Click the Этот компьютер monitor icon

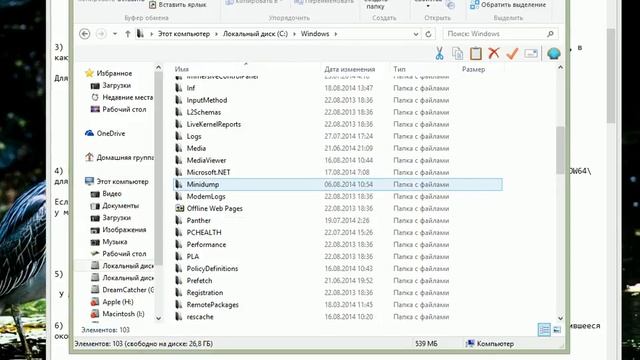coord(89,181)
